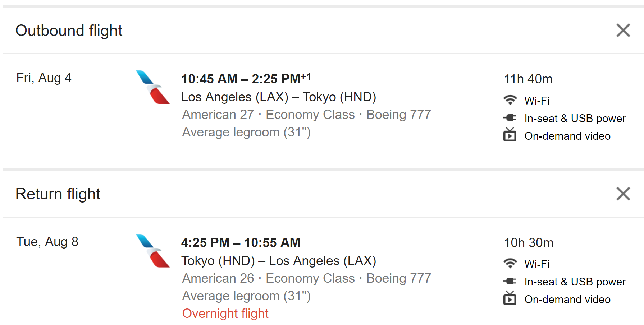Viewport: 644px width, 325px height.
Task: Click the Fri, Aug 4 date label
Action: [x=44, y=78]
